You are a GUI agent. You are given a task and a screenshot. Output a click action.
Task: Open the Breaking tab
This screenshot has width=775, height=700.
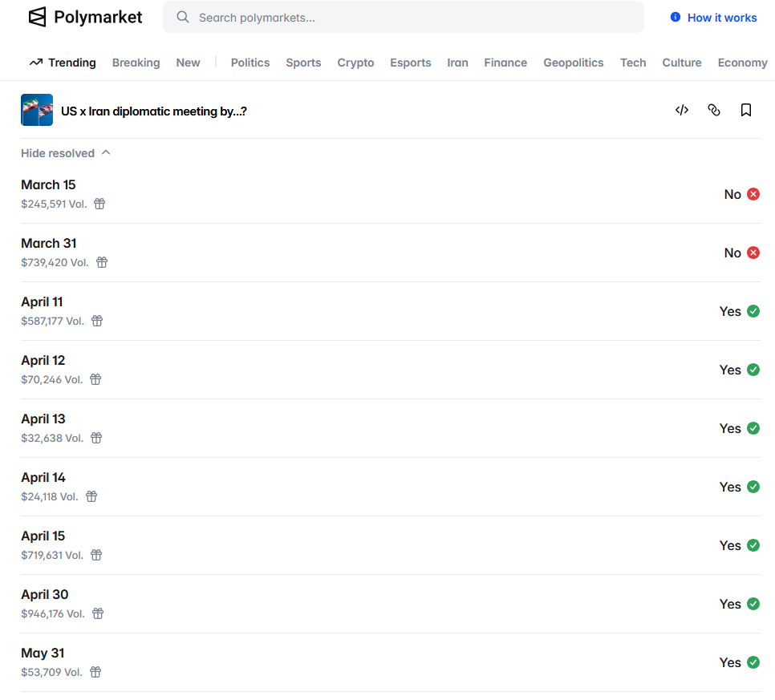tap(136, 63)
